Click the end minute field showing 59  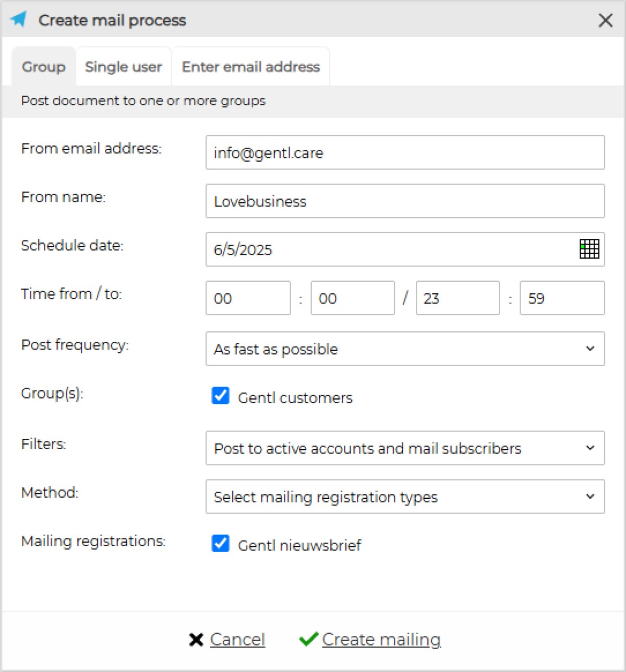point(562,298)
